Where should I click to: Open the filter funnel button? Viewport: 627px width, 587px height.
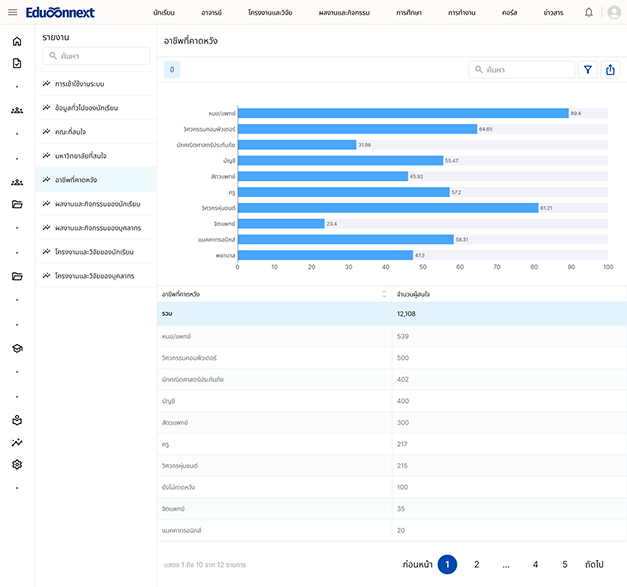(588, 70)
